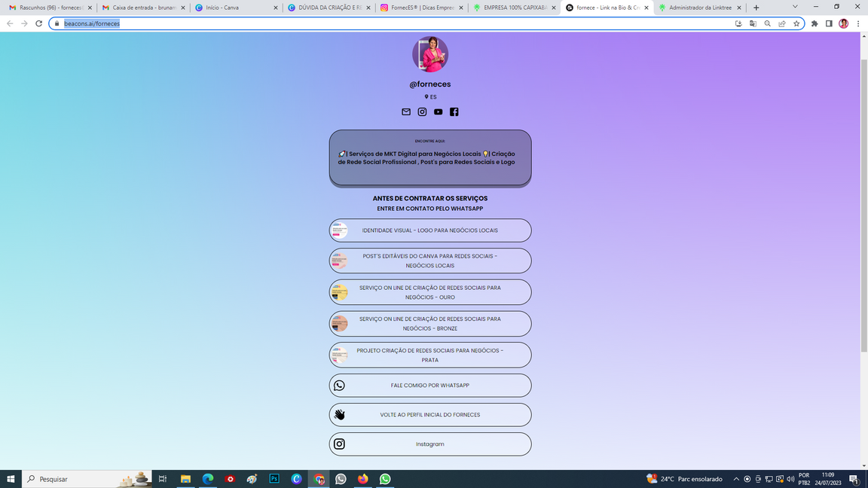
Task: Click the translate page icon in address bar
Action: [753, 23]
